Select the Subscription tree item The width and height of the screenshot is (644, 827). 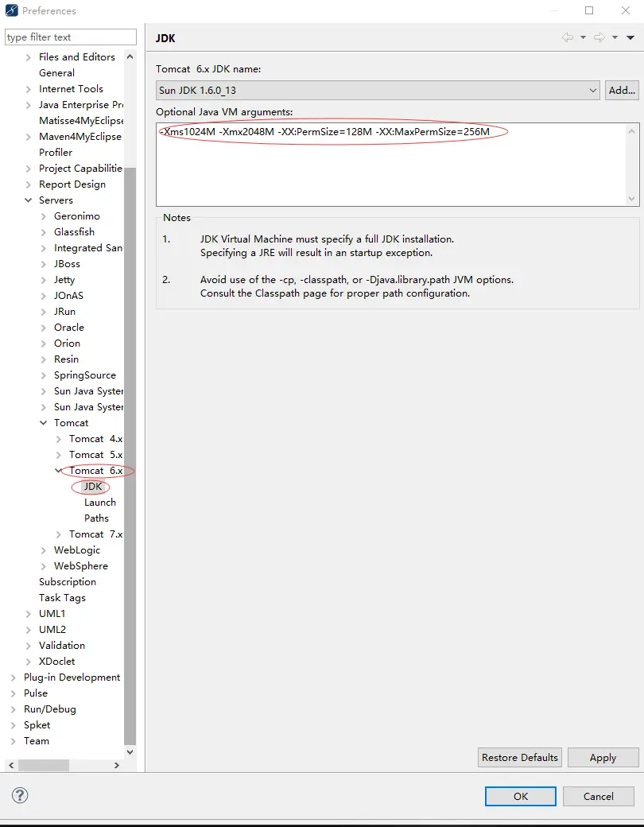click(68, 582)
